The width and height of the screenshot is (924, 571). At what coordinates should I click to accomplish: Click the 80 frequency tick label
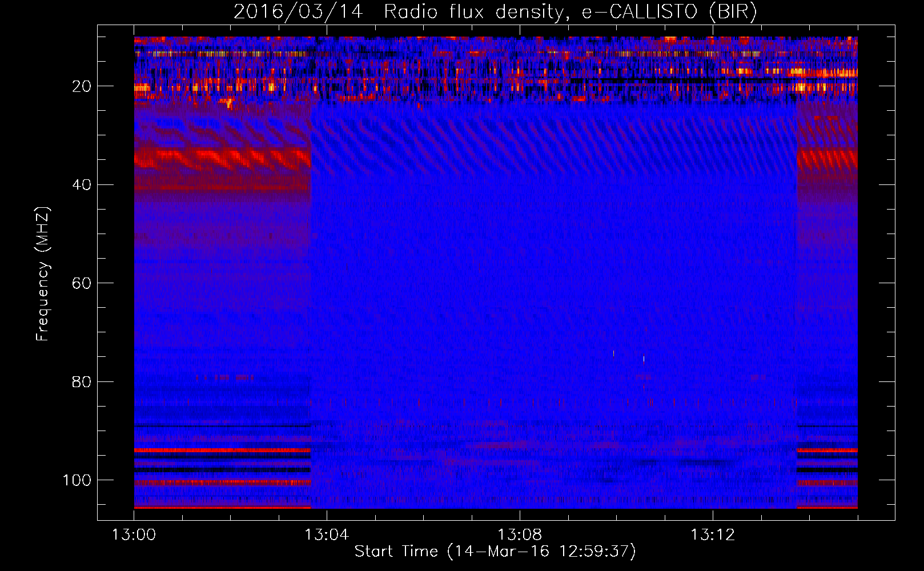[x=82, y=381]
